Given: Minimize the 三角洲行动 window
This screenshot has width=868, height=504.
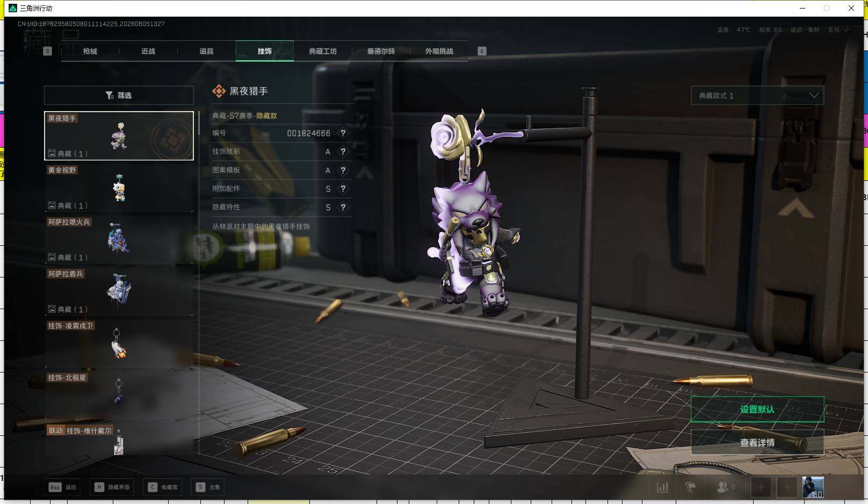Looking at the screenshot, I should [x=802, y=8].
